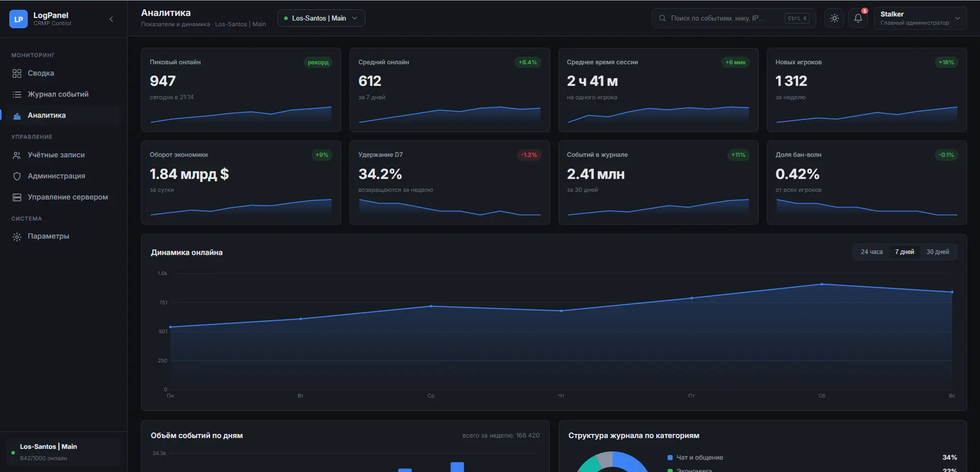This screenshot has height=472, width=980.
Task: Expand the Stalker user profile menu
Action: 920,18
